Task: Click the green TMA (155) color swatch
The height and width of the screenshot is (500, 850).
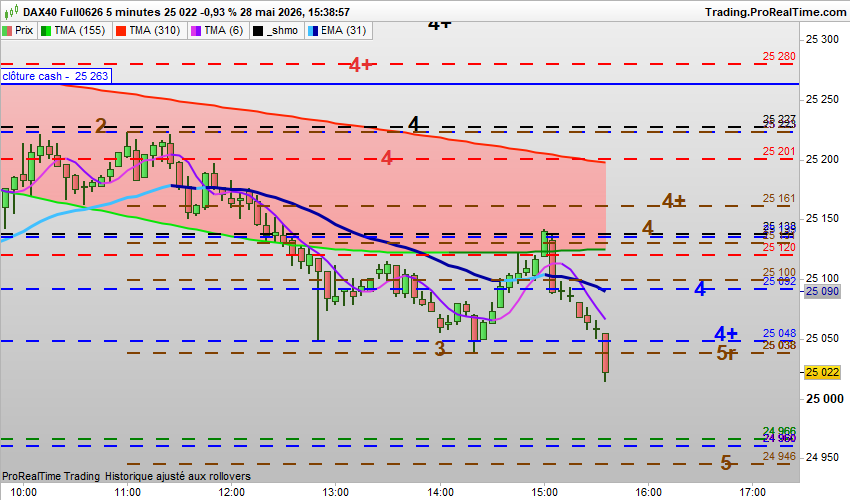Action: pyautogui.click(x=46, y=31)
